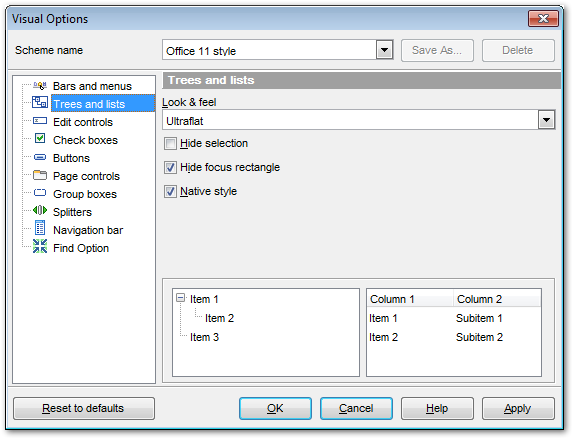Viewport: 573px width, 439px height.
Task: Click the Bars and menus icon
Action: (40, 86)
